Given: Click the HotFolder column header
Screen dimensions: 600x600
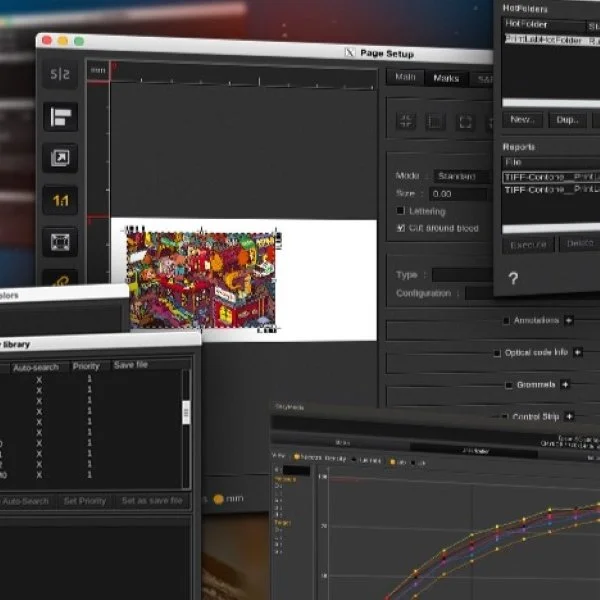Looking at the screenshot, I should pos(544,24).
